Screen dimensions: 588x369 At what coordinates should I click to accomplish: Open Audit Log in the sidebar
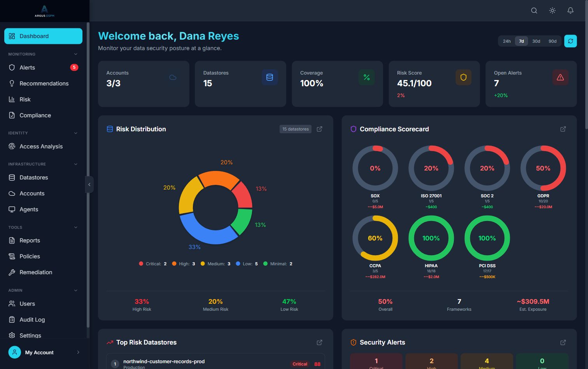[x=43, y=320]
